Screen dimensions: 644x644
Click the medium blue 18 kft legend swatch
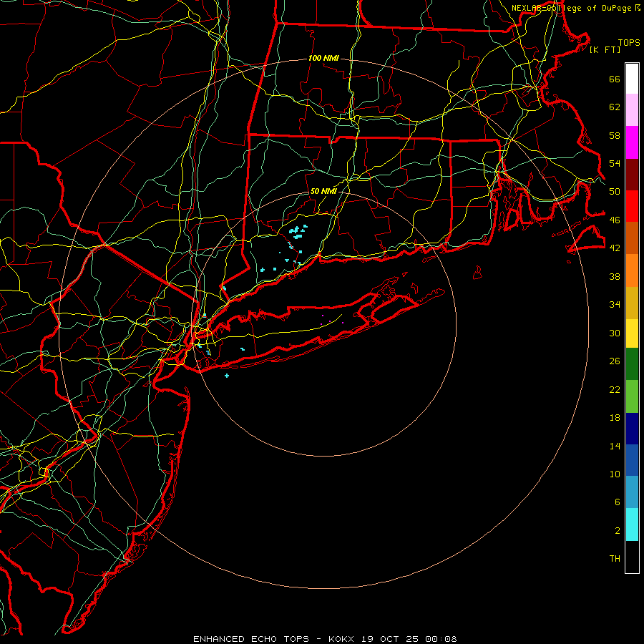pyautogui.click(x=632, y=460)
